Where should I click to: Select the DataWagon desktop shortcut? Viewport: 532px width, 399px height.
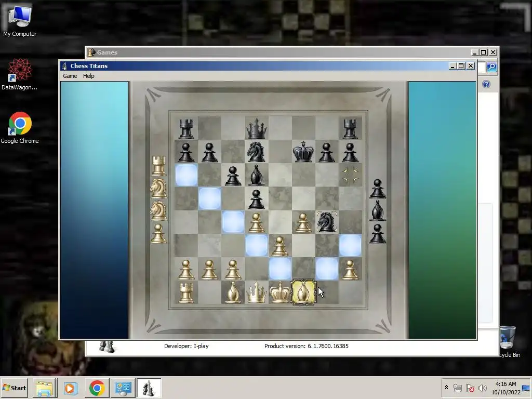pos(19,74)
